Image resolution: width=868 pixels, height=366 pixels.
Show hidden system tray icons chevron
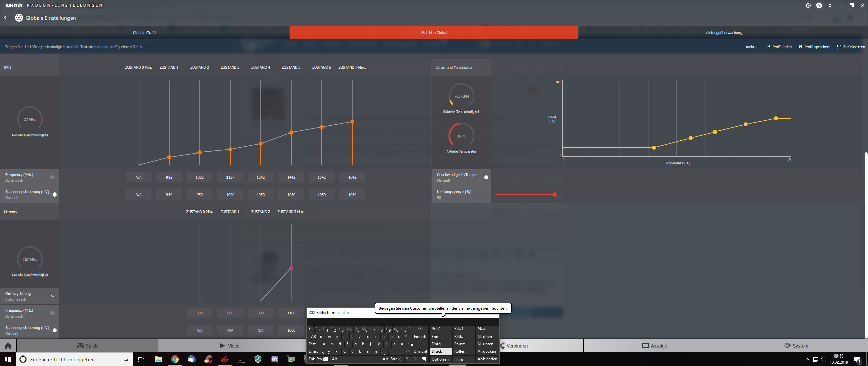tap(807, 359)
